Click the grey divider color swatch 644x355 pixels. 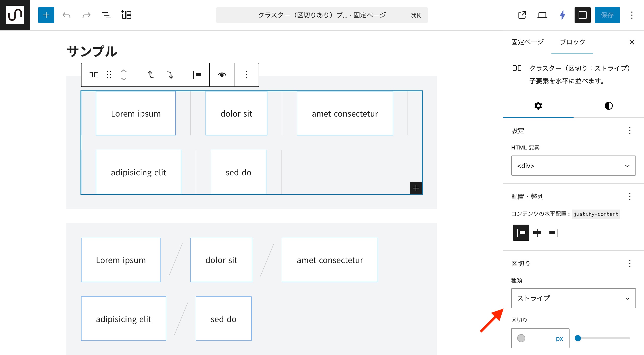521,338
